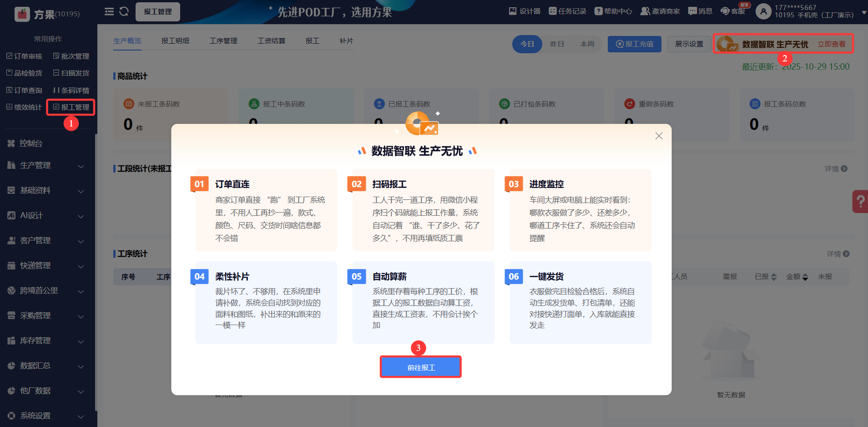Screen dimensions: 868x427
Task: Open 报工管理 shortcut in sidebar
Action: coord(71,107)
